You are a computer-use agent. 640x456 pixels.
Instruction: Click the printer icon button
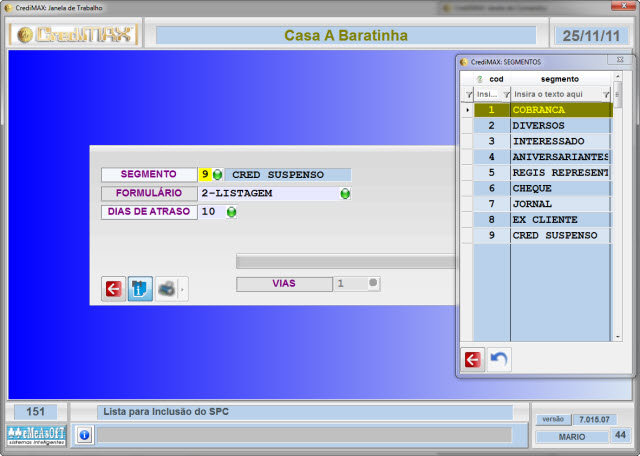[166, 288]
